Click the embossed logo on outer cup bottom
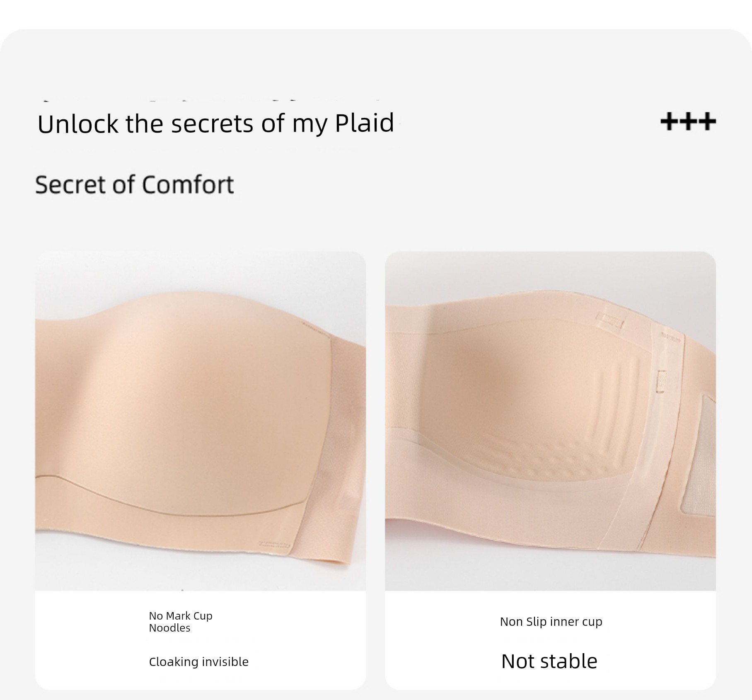752x700 pixels. click(x=274, y=544)
